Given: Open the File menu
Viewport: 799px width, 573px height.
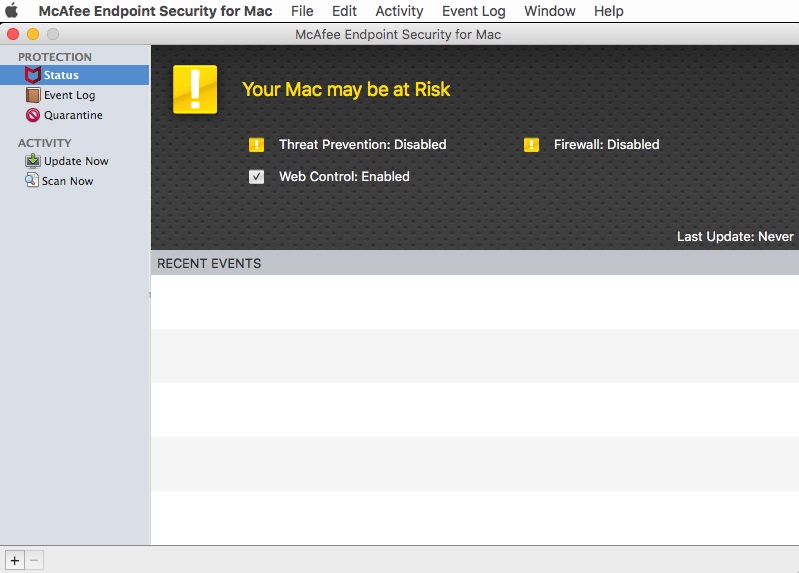Looking at the screenshot, I should [302, 11].
